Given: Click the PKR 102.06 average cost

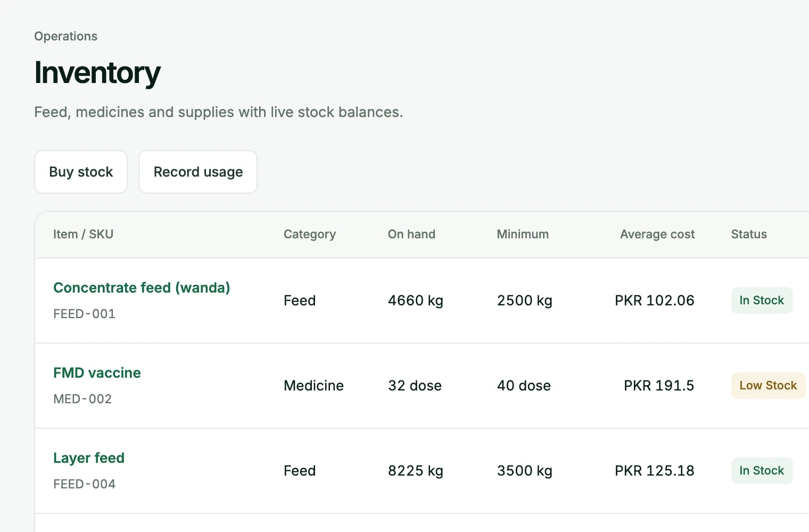Looking at the screenshot, I should tap(655, 301).
